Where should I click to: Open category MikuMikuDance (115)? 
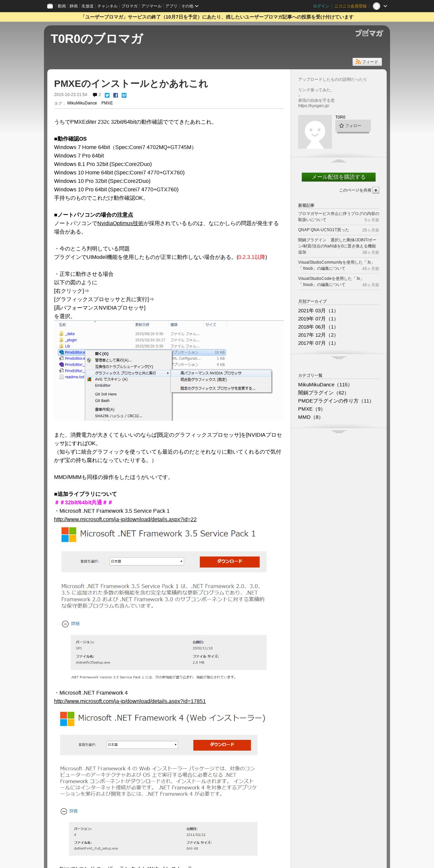click(324, 385)
